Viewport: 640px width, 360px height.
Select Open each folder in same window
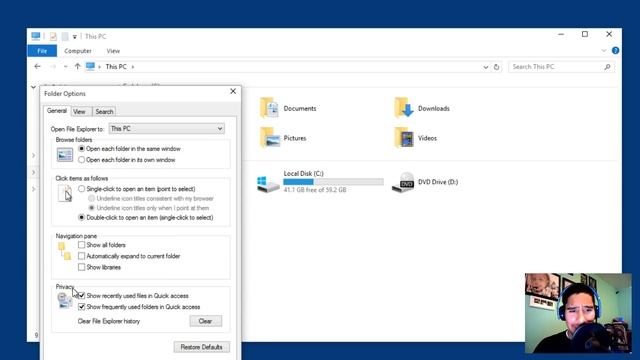(81, 149)
